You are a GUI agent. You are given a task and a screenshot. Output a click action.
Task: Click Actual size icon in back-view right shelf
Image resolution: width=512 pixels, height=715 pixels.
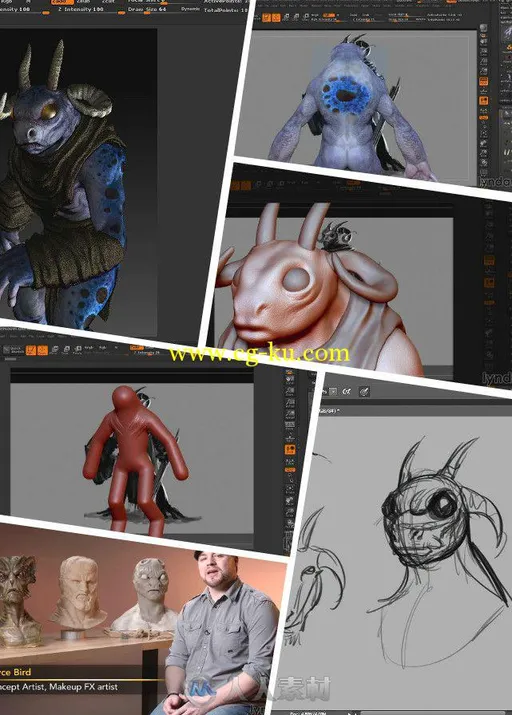(x=484, y=62)
